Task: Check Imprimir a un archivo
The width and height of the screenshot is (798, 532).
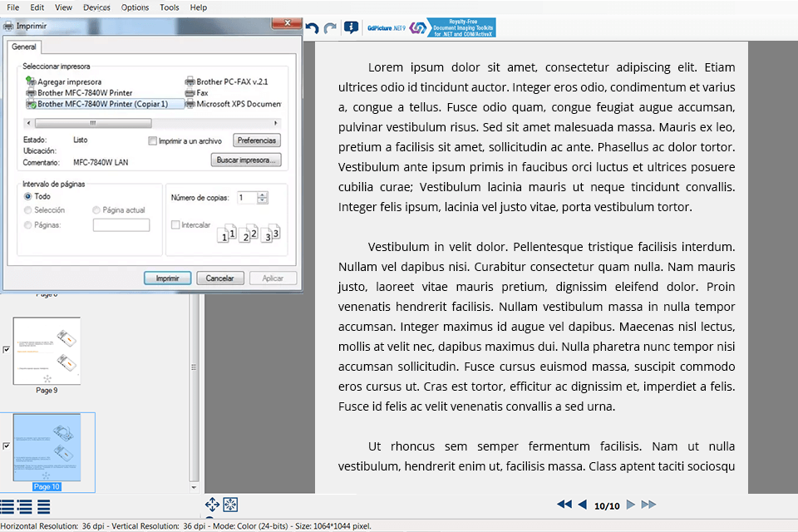Action: tap(152, 140)
